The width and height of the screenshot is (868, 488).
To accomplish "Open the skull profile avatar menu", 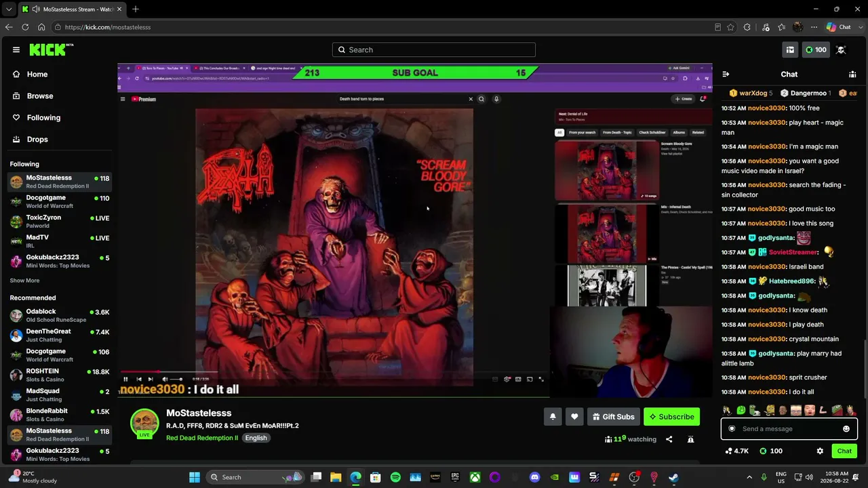I will coord(841,49).
